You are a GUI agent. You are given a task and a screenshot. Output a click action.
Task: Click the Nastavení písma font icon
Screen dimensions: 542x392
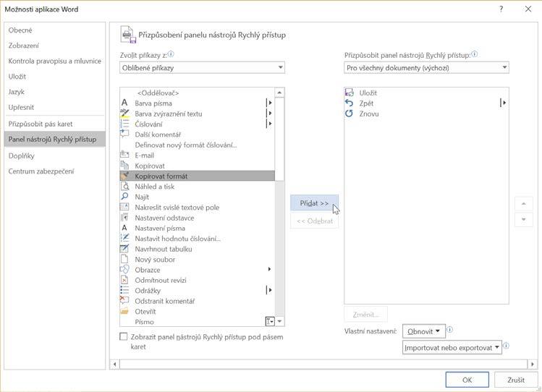(124, 228)
